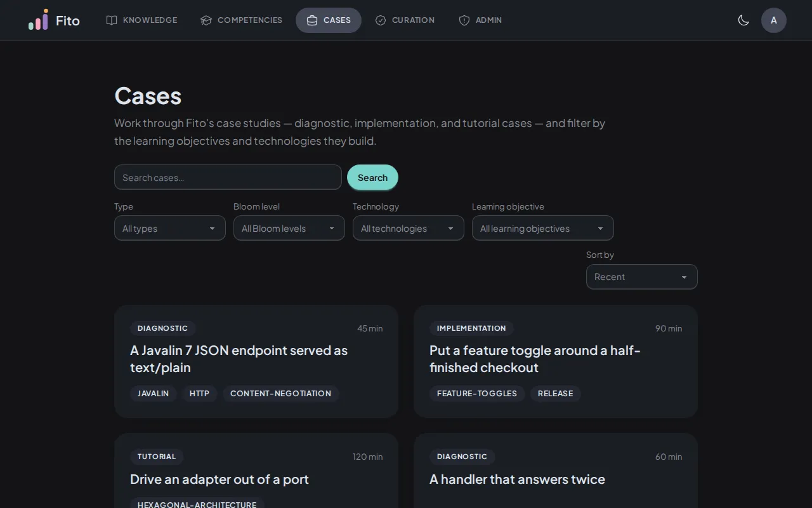Open the Type filter dropdown
The height and width of the screenshot is (508, 812).
(x=170, y=228)
